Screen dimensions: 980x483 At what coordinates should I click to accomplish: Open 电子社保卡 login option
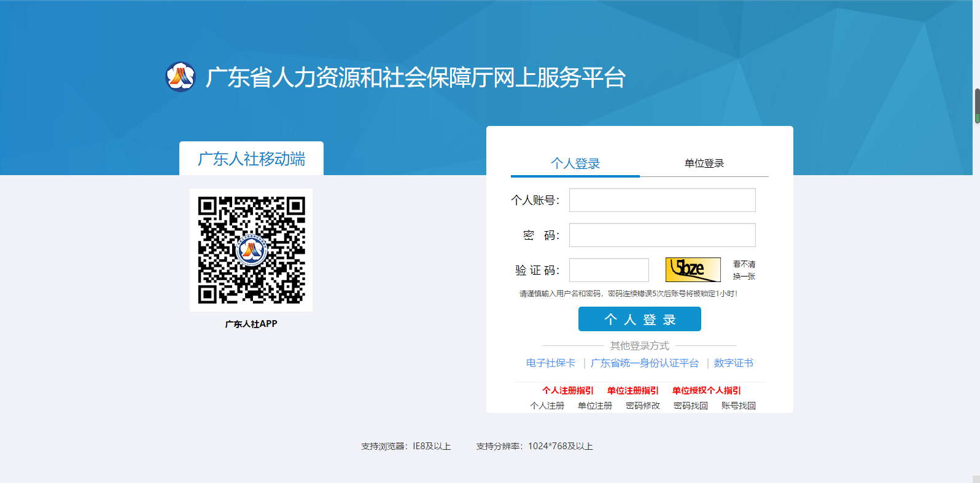[x=551, y=363]
